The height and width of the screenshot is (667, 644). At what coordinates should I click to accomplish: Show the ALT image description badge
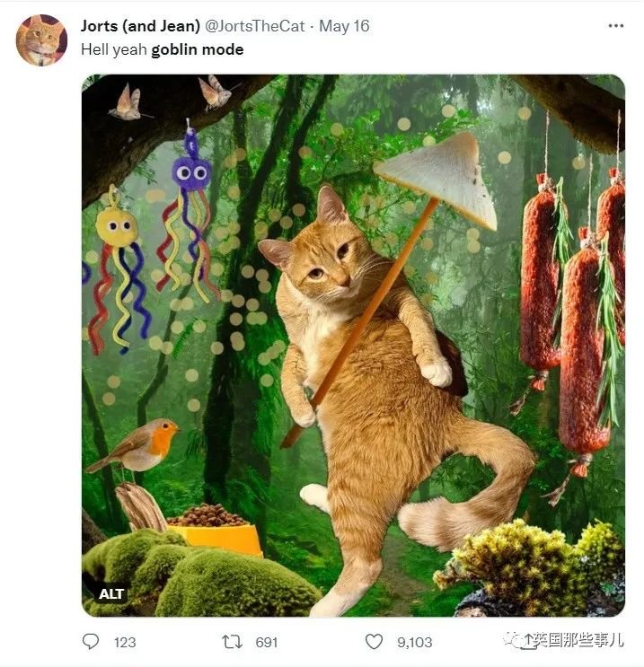click(x=111, y=593)
